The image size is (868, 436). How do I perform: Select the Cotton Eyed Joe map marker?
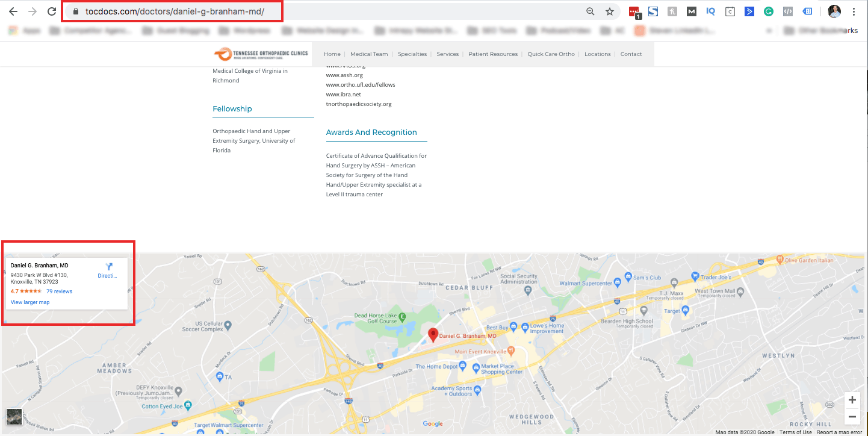(188, 405)
